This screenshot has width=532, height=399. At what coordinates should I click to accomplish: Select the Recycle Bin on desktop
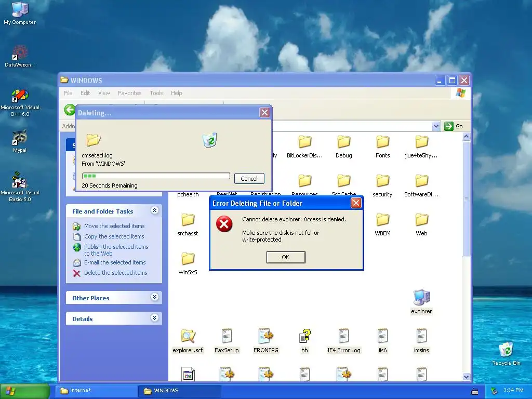pos(506,353)
